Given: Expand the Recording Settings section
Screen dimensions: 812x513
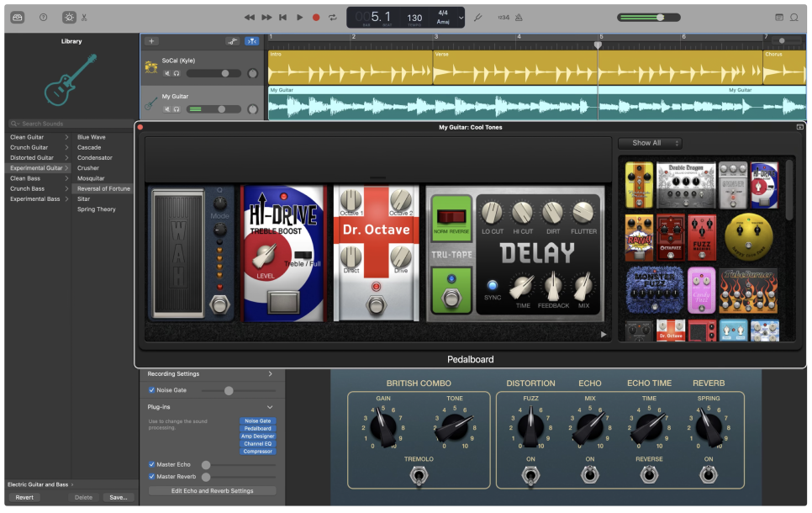Looking at the screenshot, I should pos(270,374).
